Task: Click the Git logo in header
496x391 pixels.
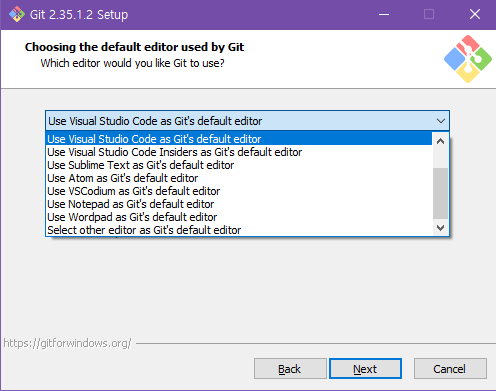Action: pos(468,59)
